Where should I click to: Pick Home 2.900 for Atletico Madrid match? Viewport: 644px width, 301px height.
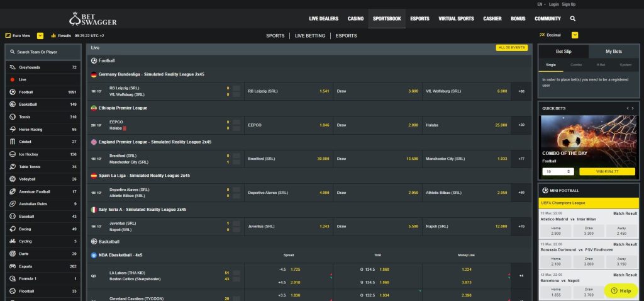[x=556, y=230]
